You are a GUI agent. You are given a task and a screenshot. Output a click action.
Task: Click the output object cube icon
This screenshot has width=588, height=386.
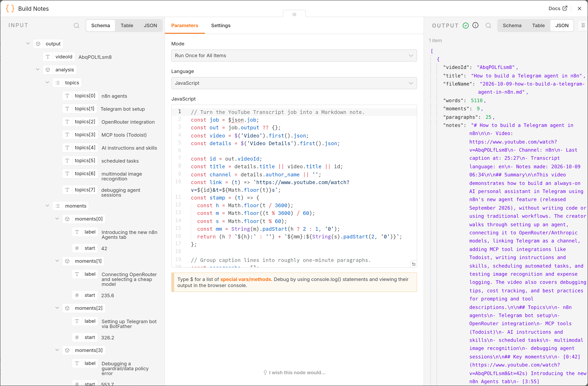(x=38, y=44)
